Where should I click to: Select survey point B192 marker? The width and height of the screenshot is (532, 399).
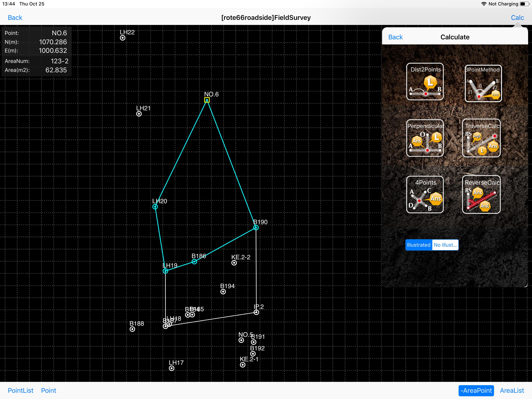tap(253, 354)
